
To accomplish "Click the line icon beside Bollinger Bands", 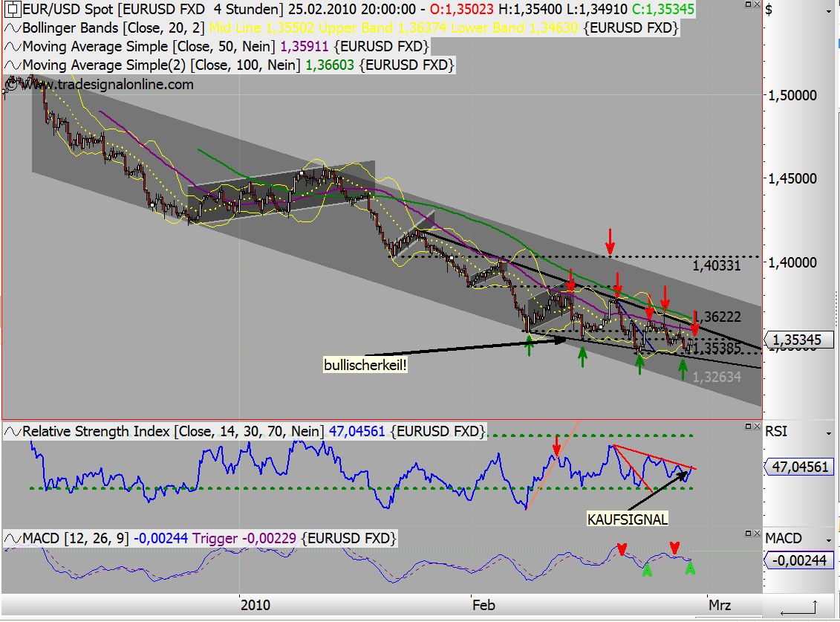I will click(13, 28).
